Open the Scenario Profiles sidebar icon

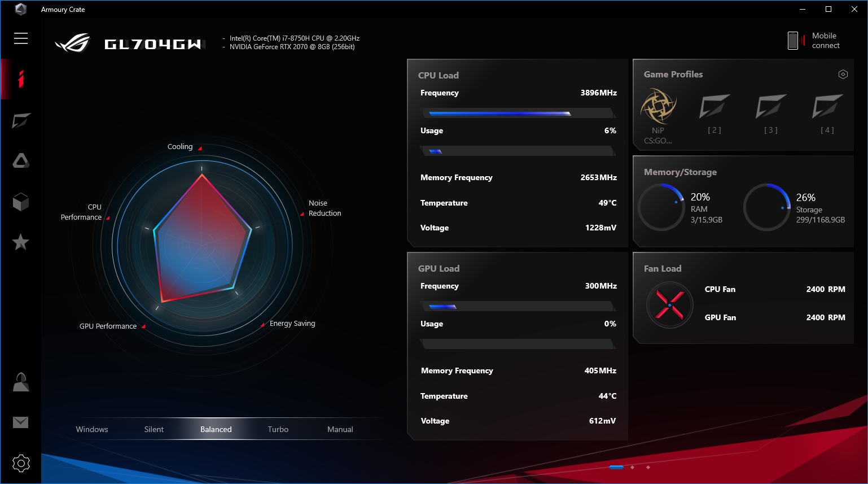coord(21,120)
